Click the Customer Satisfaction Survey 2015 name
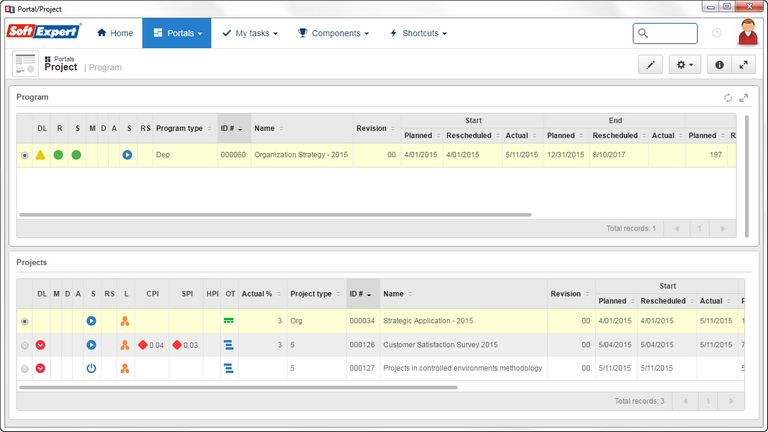The height and width of the screenshot is (432, 768). [x=440, y=345]
